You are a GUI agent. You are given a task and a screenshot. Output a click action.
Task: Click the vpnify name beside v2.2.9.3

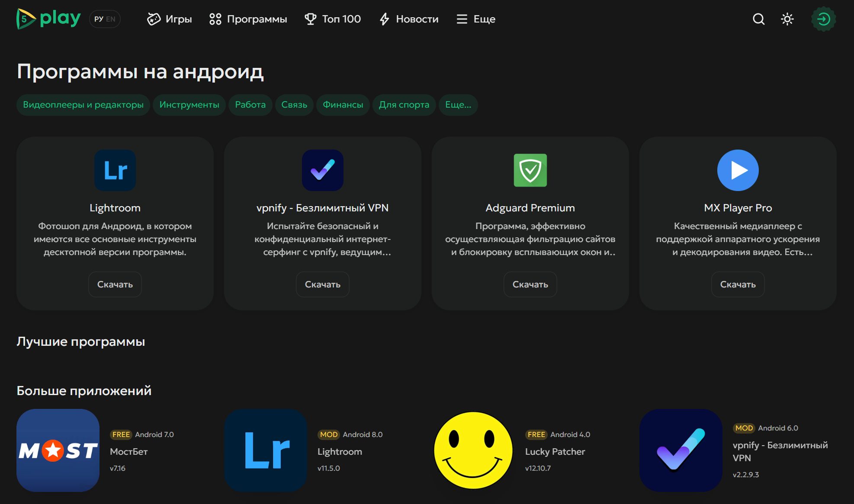click(x=780, y=451)
